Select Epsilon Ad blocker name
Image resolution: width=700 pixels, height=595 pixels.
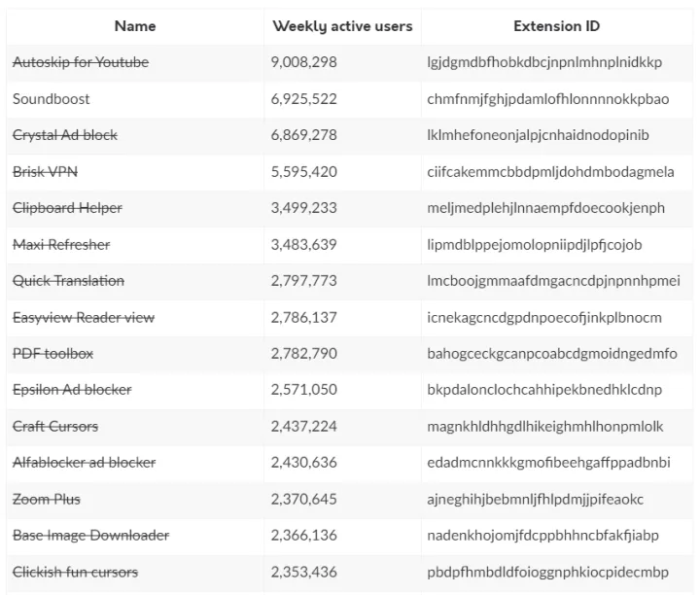pos(72,390)
